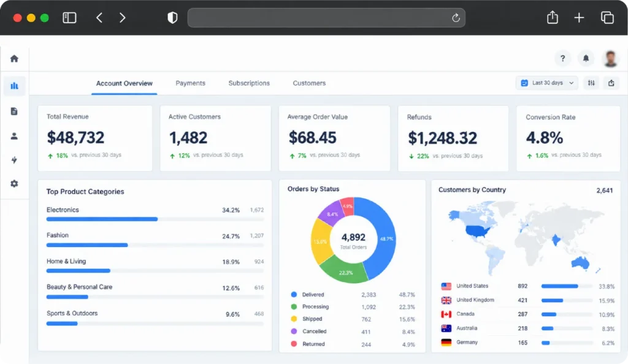Show browser tab overview icon

point(607,18)
